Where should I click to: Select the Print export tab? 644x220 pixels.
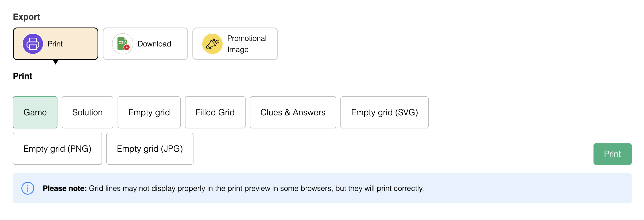(56, 44)
